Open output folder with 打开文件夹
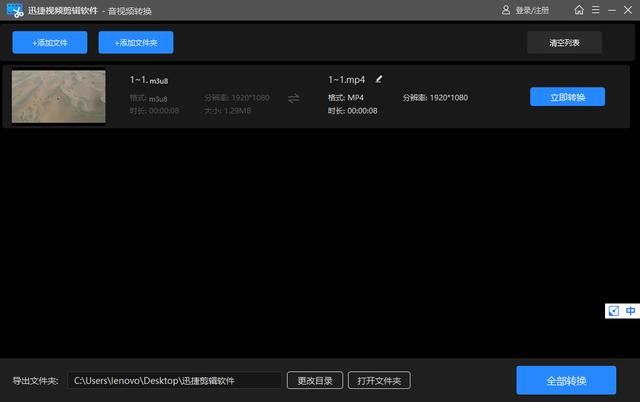The image size is (640, 402). click(379, 380)
